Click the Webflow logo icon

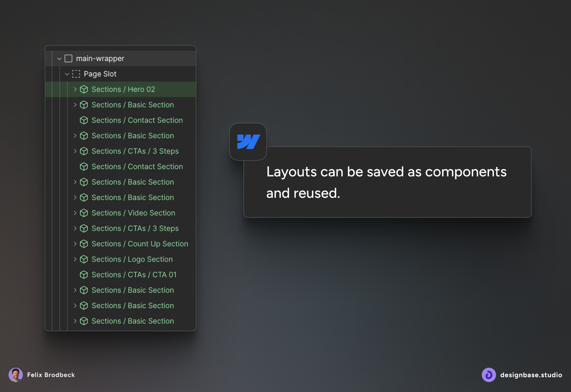click(248, 142)
